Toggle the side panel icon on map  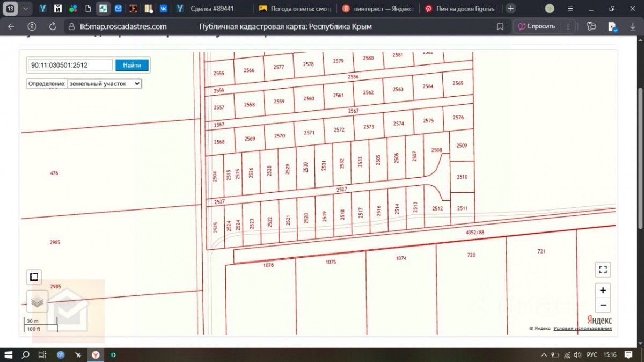pyautogui.click(x=34, y=277)
